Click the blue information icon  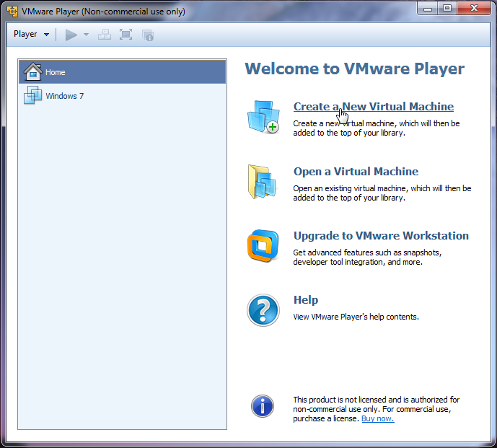(x=263, y=406)
